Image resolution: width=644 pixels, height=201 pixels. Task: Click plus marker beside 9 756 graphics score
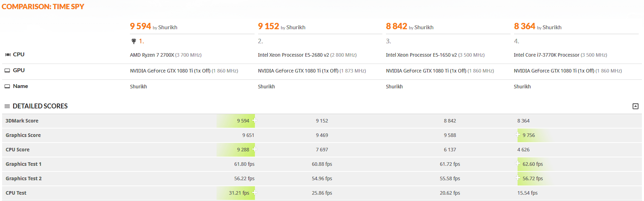518,134
